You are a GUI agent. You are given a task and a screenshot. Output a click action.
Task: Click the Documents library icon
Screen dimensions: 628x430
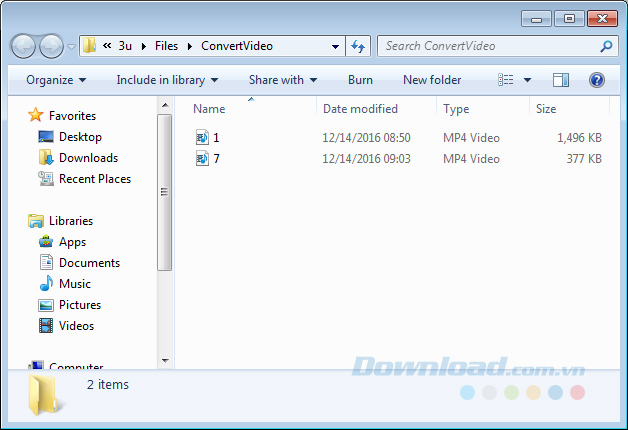[46, 262]
